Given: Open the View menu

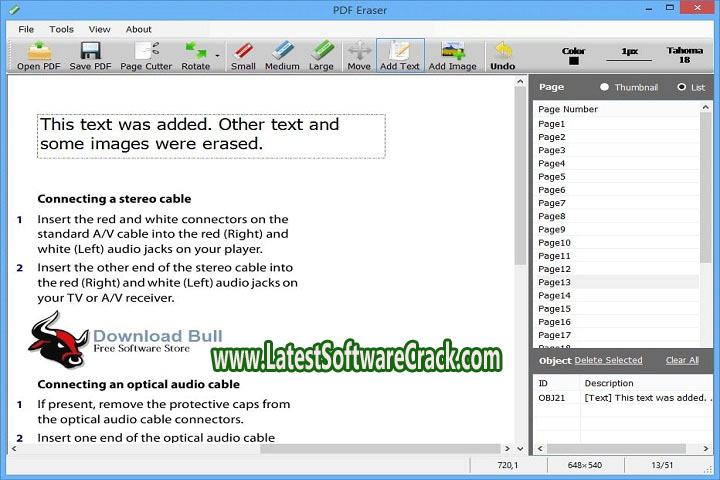Looking at the screenshot, I should [100, 29].
